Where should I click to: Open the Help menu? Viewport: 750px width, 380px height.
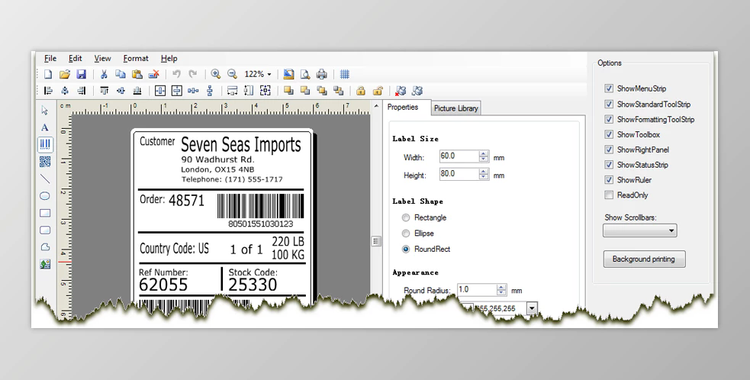(x=169, y=58)
